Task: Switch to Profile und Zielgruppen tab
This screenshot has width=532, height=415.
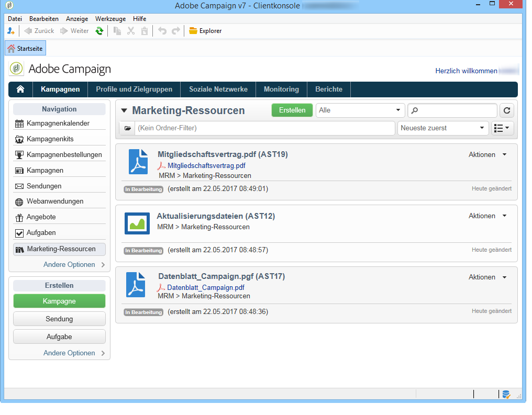Action: [x=134, y=89]
